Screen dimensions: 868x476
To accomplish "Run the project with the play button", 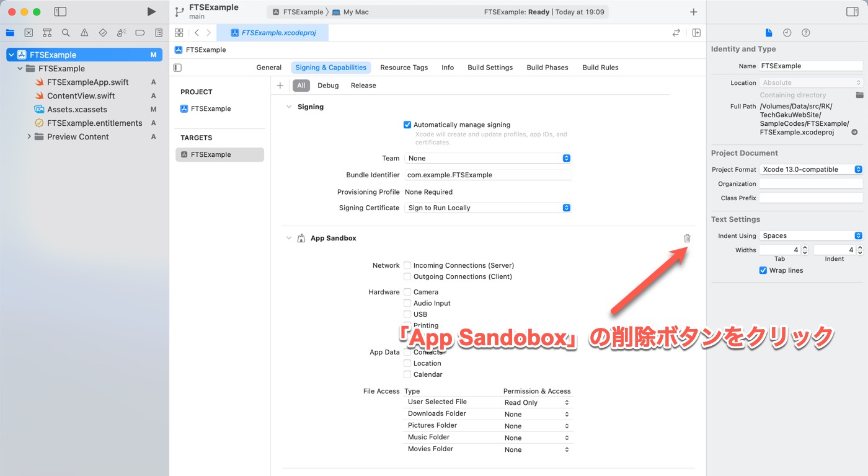I will tap(151, 12).
